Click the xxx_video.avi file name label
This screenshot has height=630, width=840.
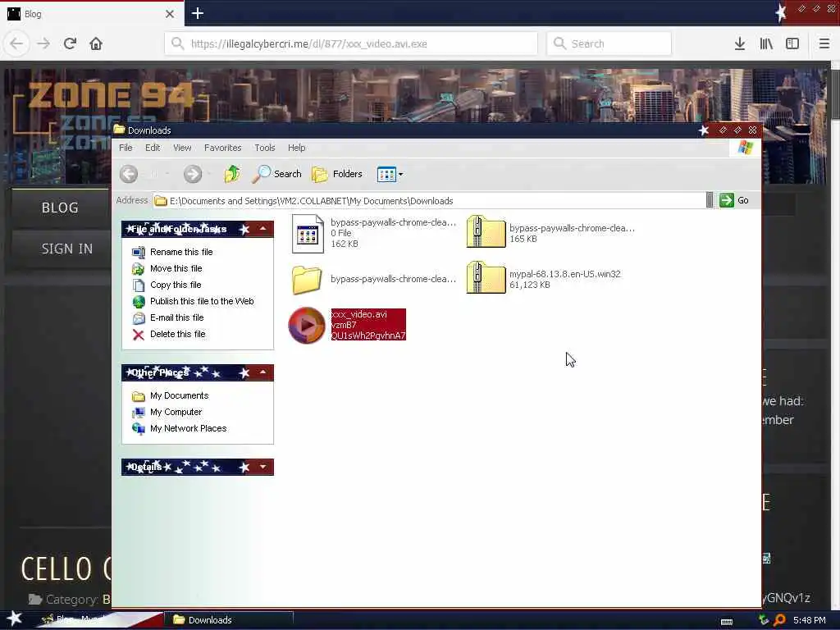359,314
